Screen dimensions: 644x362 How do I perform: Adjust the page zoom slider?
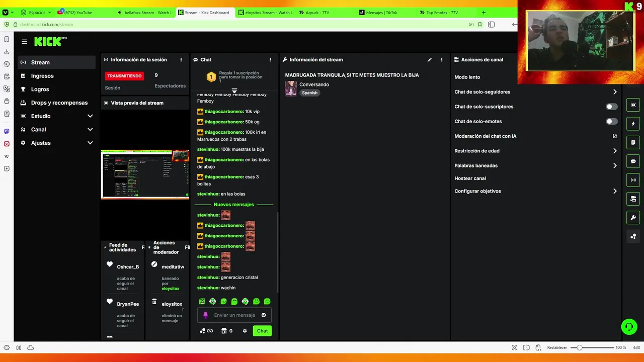tap(593, 347)
